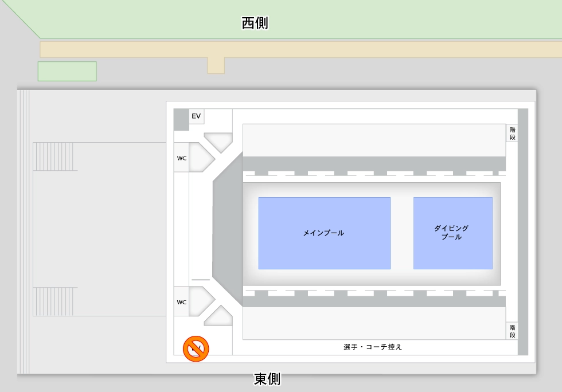Select the lower spectator seating block
The width and height of the screenshot is (562, 392).
[374, 324]
